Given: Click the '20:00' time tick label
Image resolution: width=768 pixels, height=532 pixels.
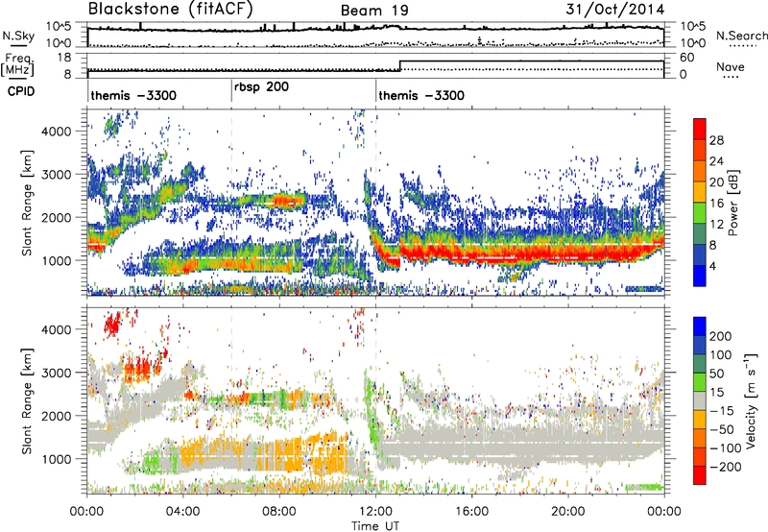Looking at the screenshot, I should pyautogui.click(x=567, y=512).
